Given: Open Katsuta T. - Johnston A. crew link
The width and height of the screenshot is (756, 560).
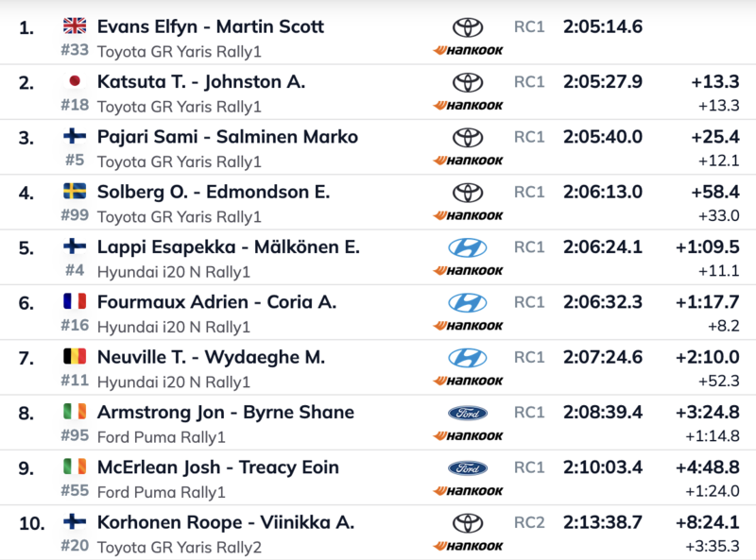Looking at the screenshot, I should tap(200, 81).
